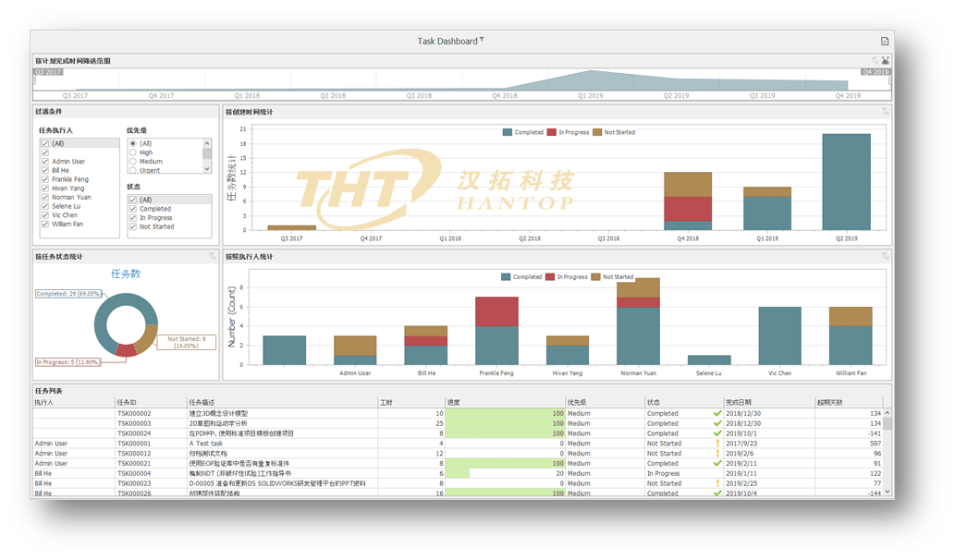The image size is (955, 560).
Task: Sort task list by 状态 column header
Action: [x=684, y=402]
